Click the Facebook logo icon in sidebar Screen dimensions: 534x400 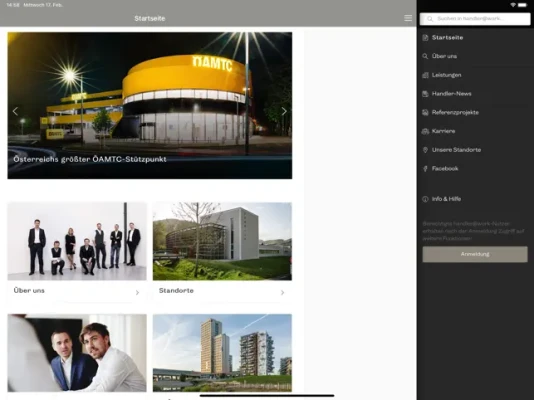425,169
